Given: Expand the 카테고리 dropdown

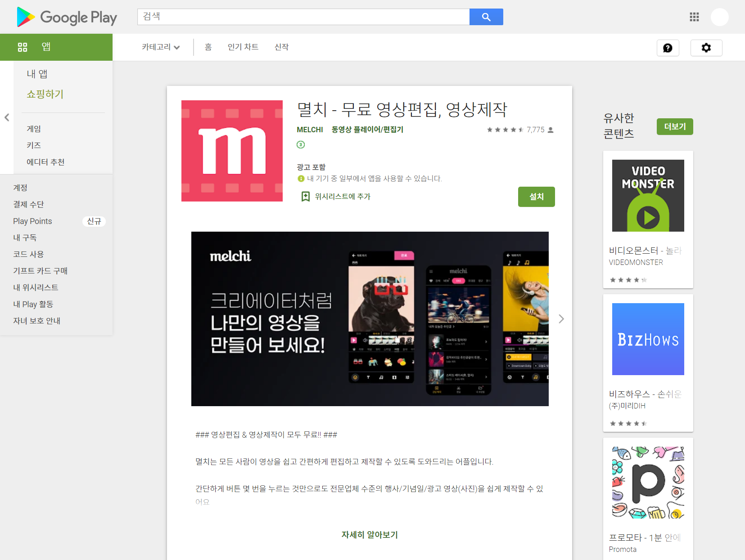Looking at the screenshot, I should 161,47.
